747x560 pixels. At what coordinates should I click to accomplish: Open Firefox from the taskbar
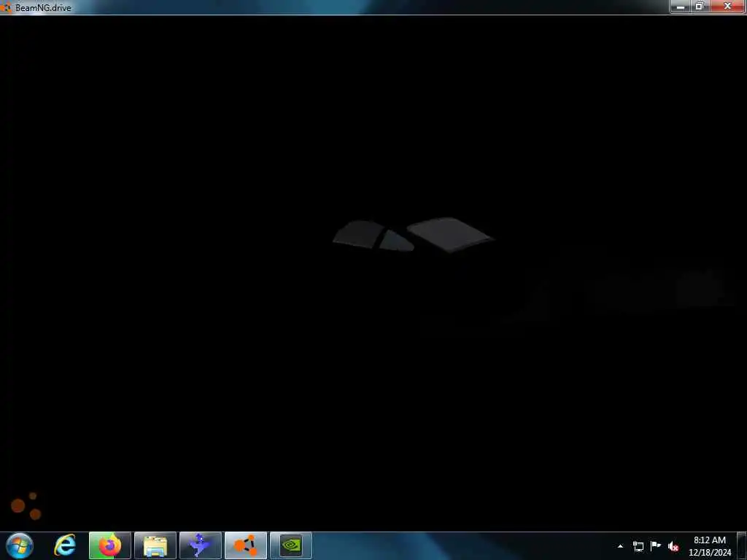110,545
